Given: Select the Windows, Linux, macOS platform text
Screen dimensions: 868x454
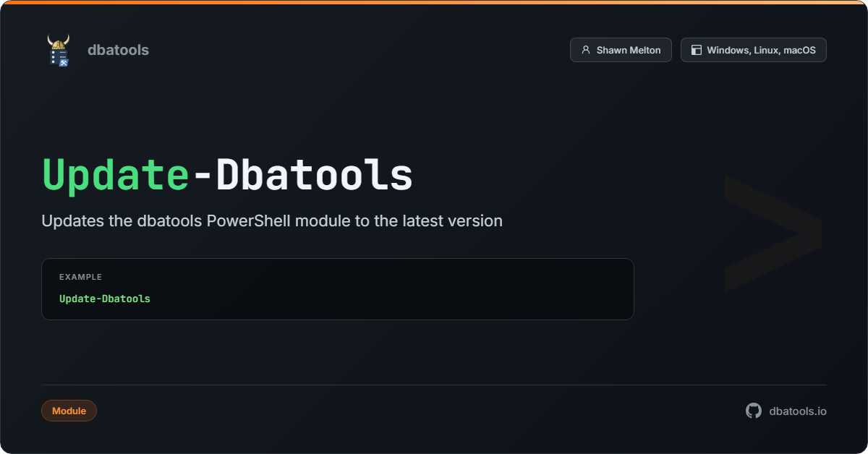Looking at the screenshot, I should (x=761, y=50).
